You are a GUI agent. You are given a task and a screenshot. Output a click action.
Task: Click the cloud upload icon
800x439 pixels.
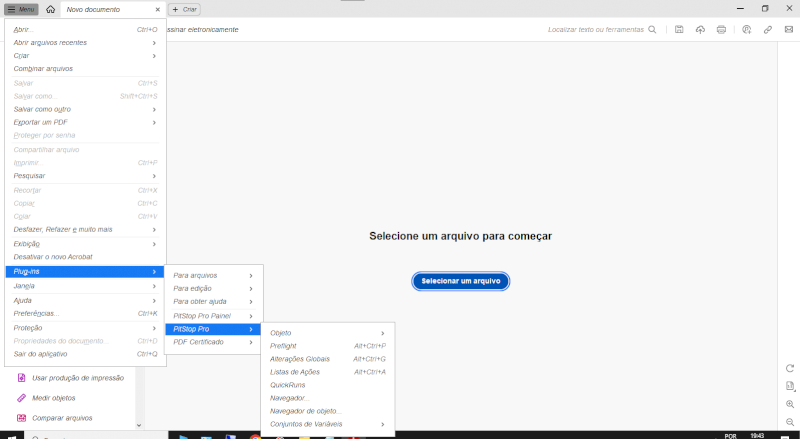click(x=700, y=30)
